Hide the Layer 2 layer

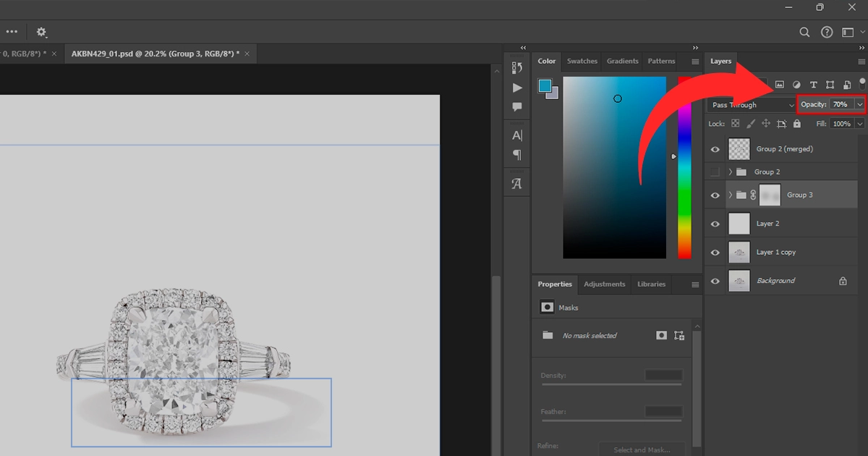point(715,224)
